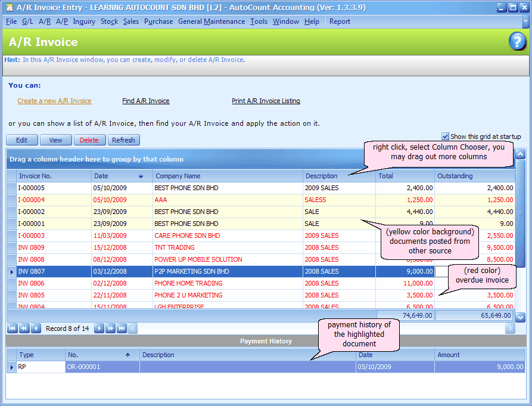Jump to last record navigator button
532x406 pixels.
tap(122, 328)
